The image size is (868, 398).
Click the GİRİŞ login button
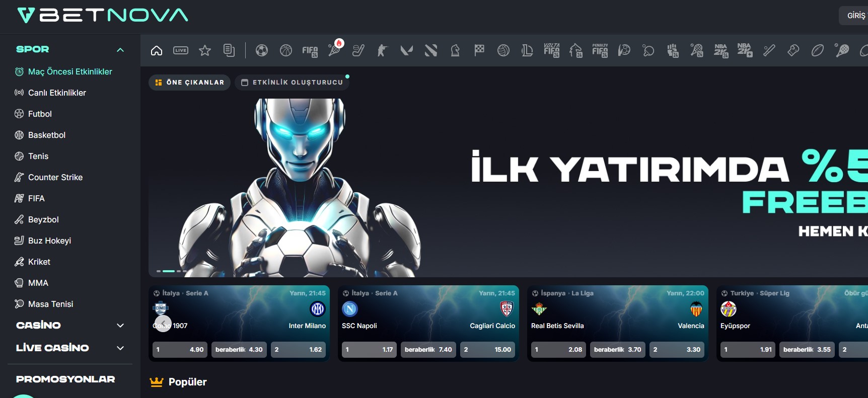[855, 16]
